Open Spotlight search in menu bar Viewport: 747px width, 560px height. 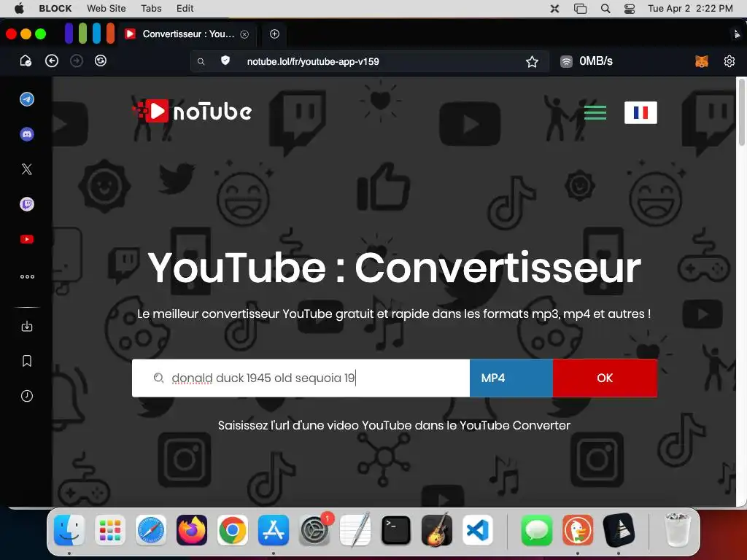pyautogui.click(x=605, y=9)
